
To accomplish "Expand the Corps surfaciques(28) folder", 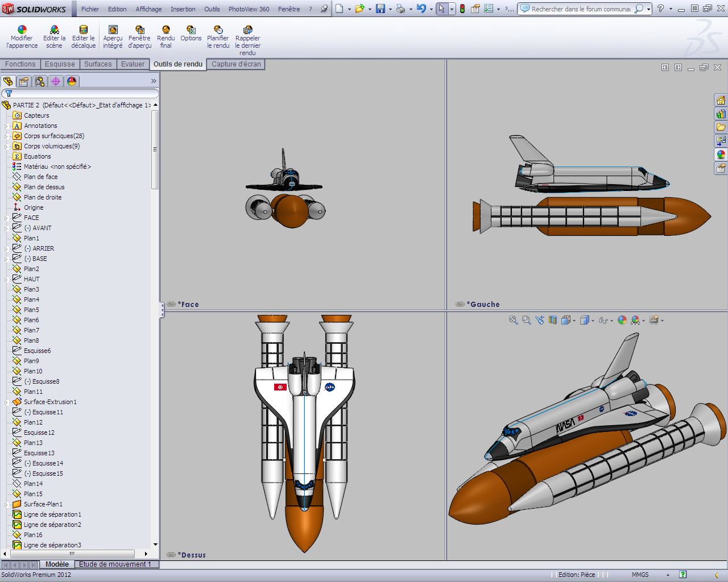I will pyautogui.click(x=6, y=136).
